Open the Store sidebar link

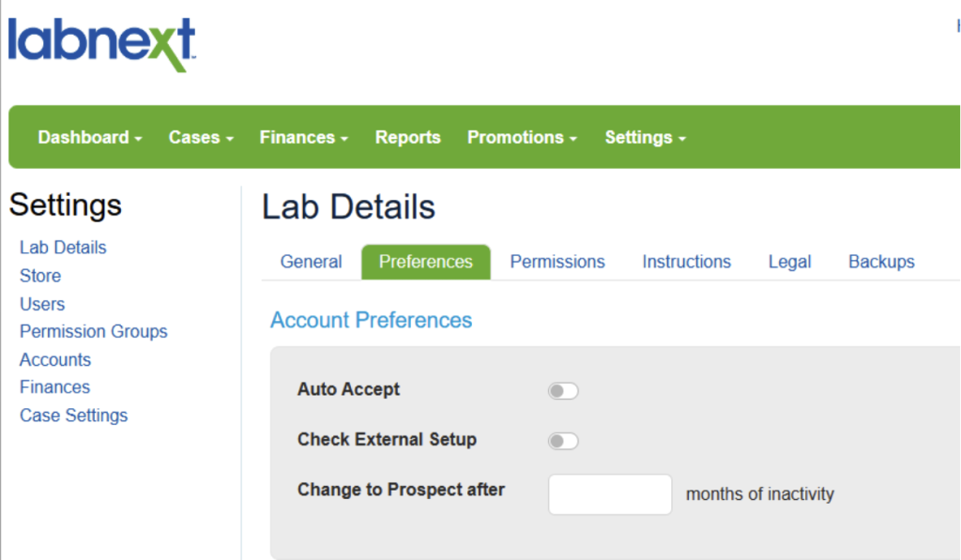point(40,276)
